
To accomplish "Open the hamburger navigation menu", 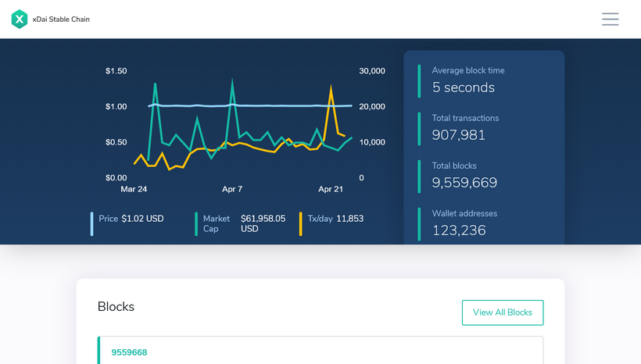I will point(610,20).
